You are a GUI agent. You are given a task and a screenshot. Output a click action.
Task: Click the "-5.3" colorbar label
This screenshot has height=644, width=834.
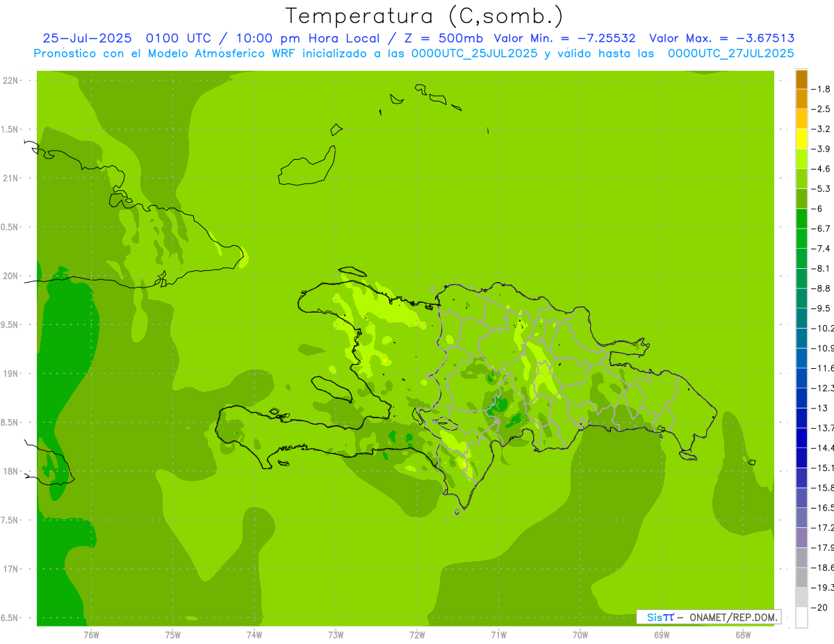[821, 189]
